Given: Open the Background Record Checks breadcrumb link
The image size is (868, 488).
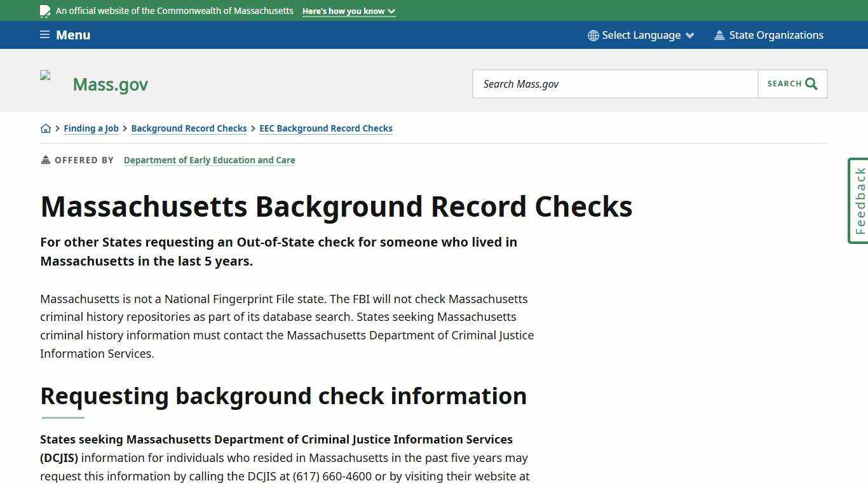Looking at the screenshot, I should click(x=189, y=128).
